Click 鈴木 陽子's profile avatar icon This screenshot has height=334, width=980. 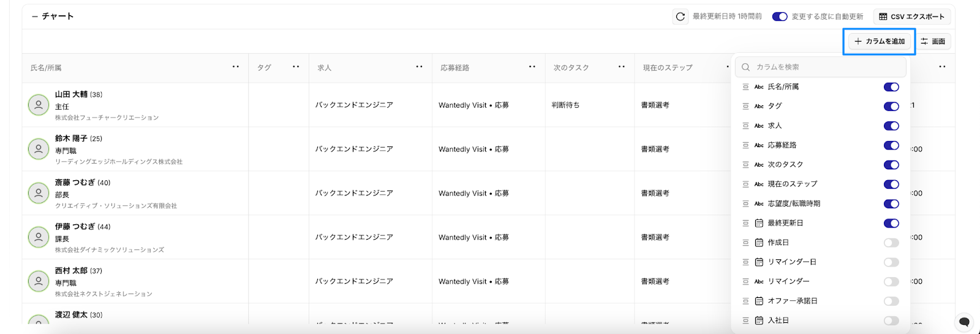click(x=39, y=149)
